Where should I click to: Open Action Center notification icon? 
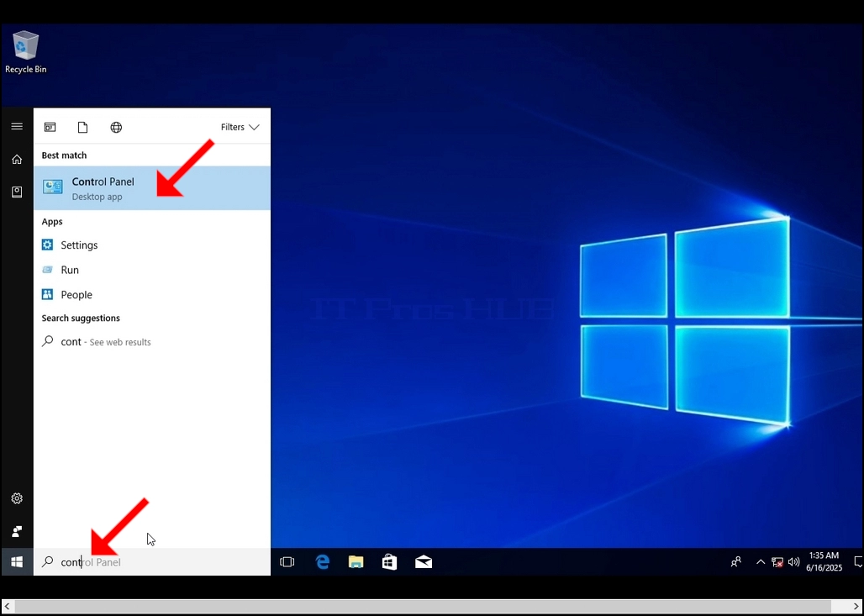coord(857,562)
